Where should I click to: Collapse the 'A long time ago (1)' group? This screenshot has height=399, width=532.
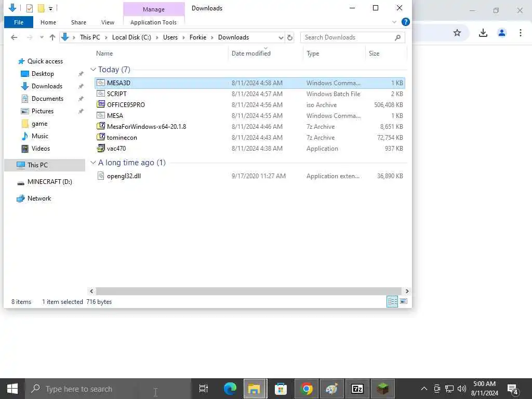tap(93, 163)
